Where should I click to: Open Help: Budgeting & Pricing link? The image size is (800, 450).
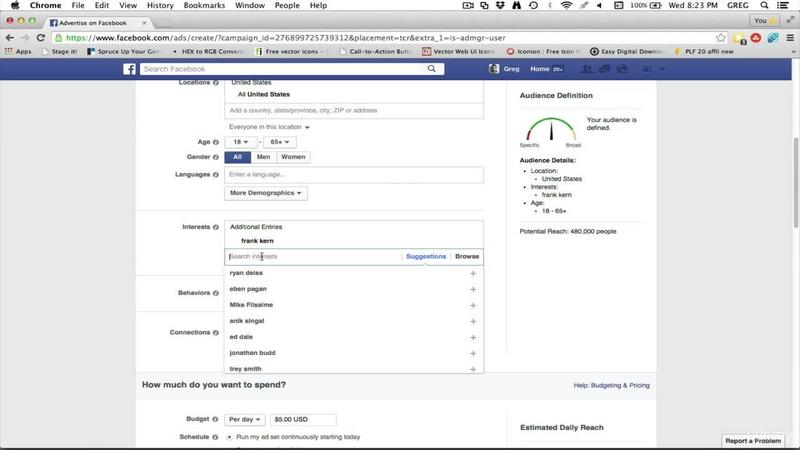[611, 385]
